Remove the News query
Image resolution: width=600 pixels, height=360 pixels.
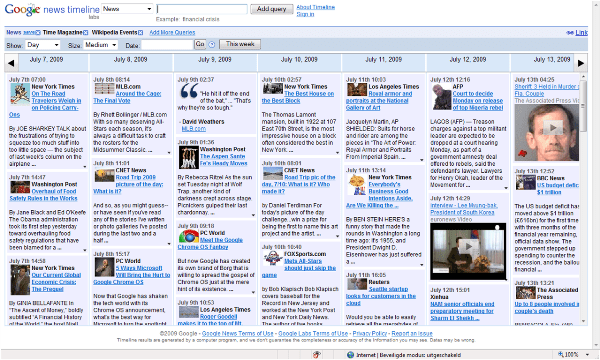[x=38, y=33]
